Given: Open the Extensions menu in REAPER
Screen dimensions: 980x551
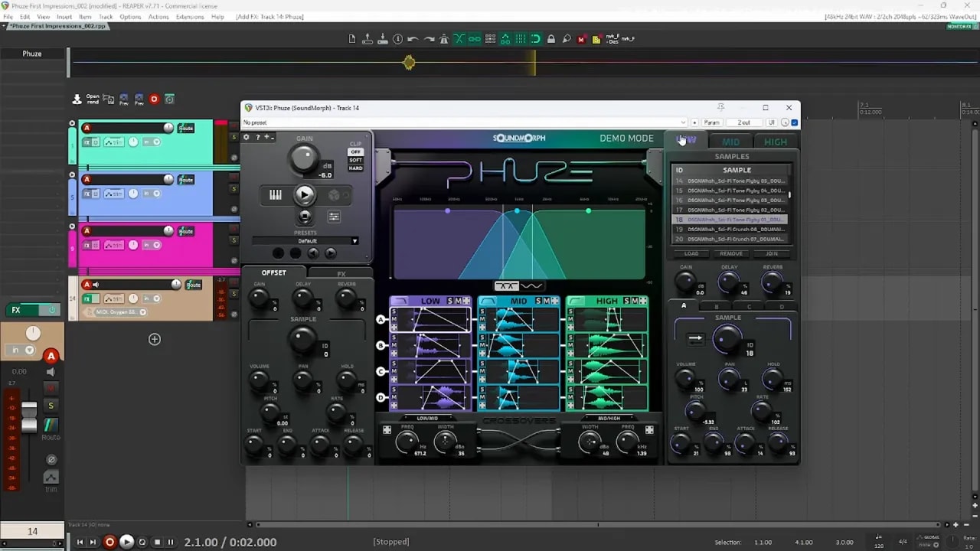Looking at the screenshot, I should point(190,17).
